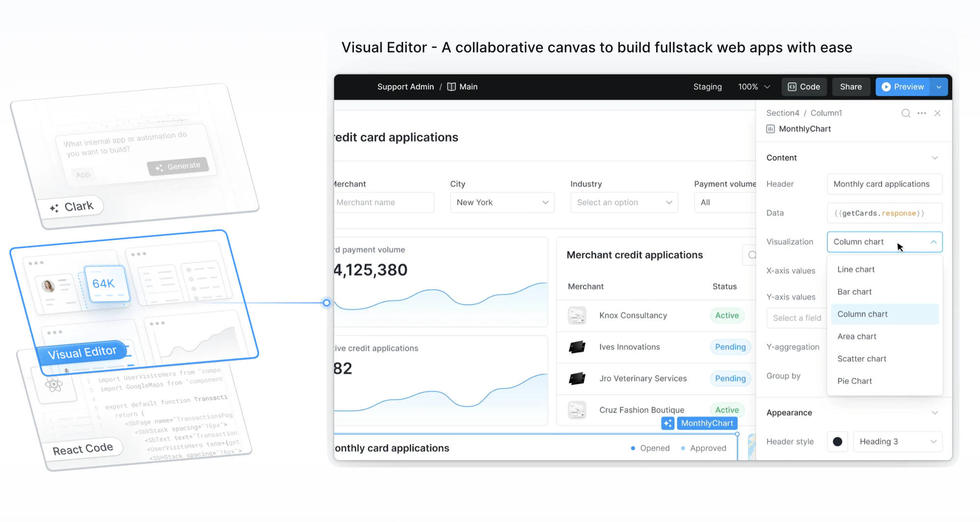Select Scatter chart option

click(x=884, y=359)
